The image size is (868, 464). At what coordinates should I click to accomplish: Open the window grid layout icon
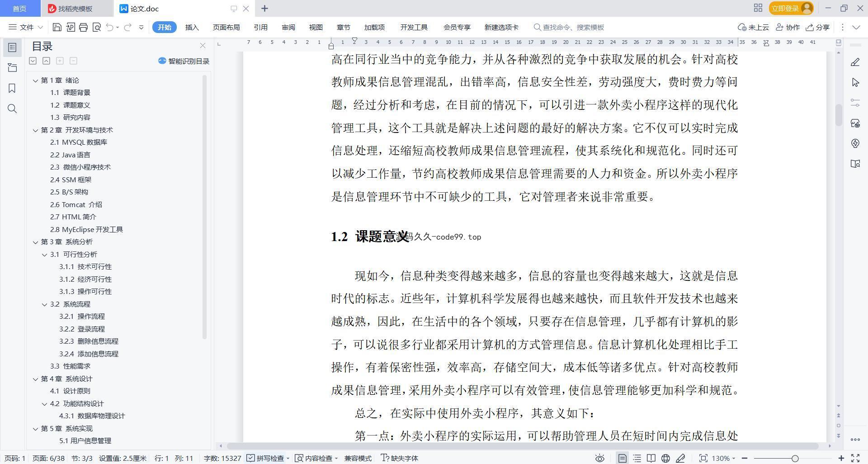pos(758,8)
